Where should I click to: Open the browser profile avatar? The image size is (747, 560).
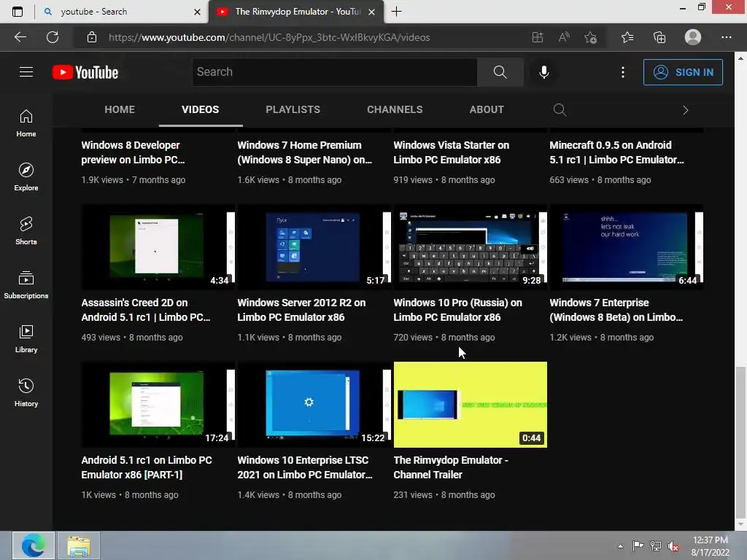[x=693, y=37]
